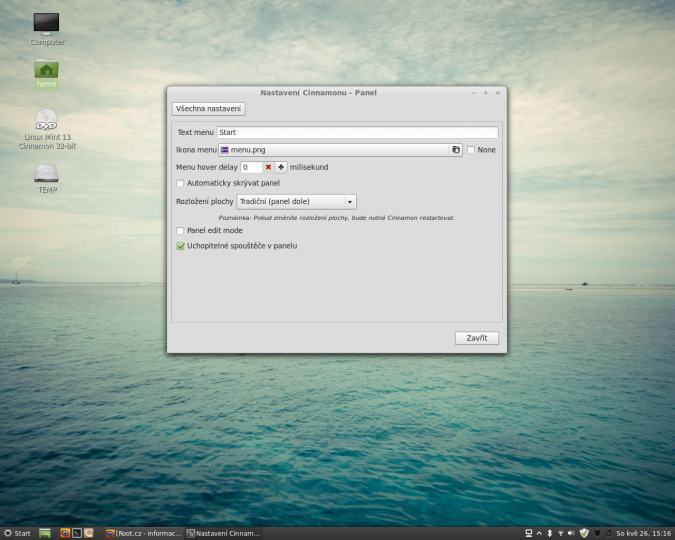Click the millisekund label
Viewport: 675px width, 540px height.
click(x=309, y=167)
